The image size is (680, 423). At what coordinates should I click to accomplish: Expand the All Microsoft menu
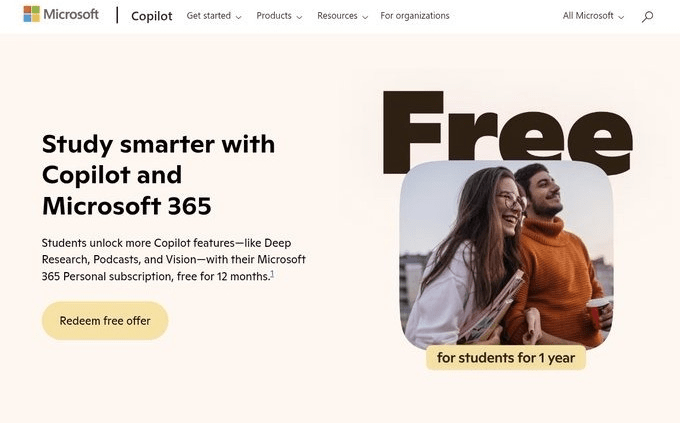(x=588, y=16)
